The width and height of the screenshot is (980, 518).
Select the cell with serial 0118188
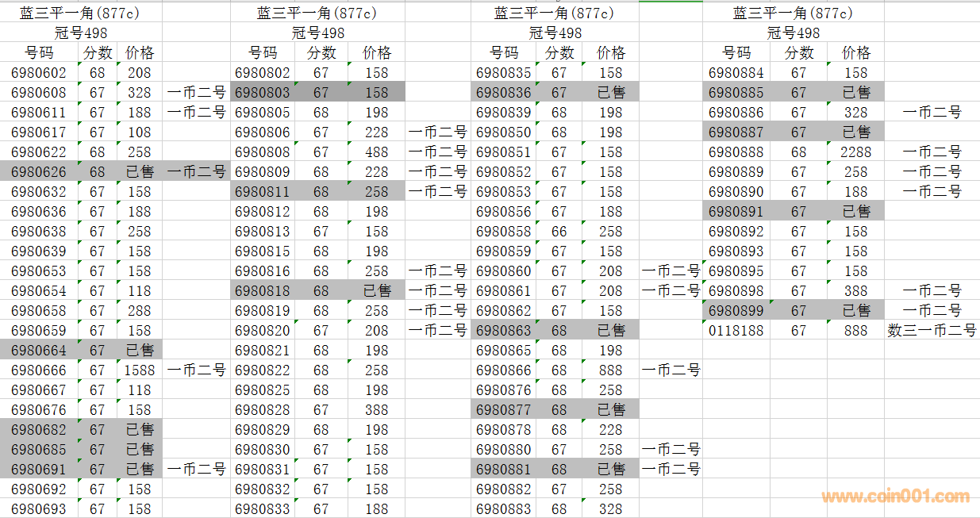click(x=736, y=331)
